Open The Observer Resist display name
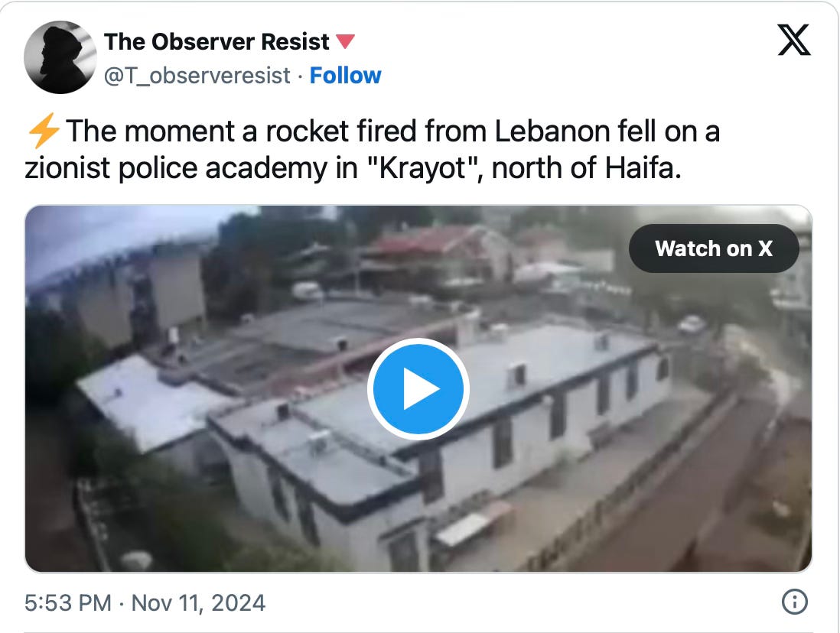840x633 pixels. (217, 42)
